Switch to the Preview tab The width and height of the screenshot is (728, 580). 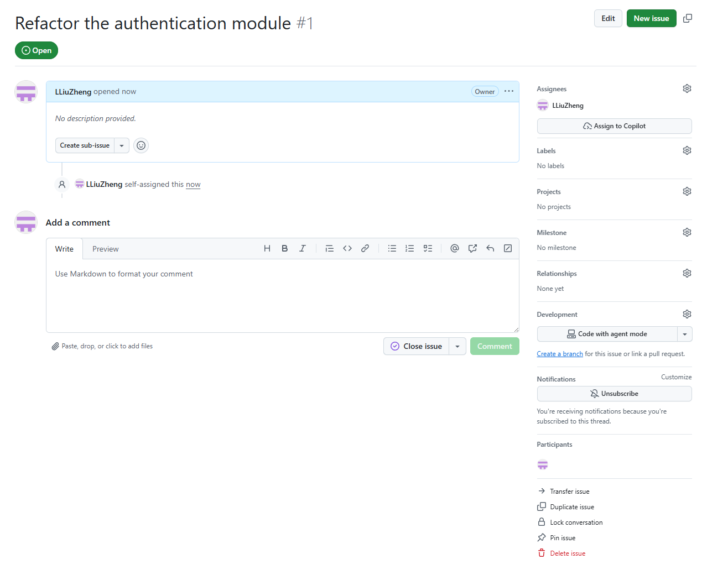pos(105,249)
